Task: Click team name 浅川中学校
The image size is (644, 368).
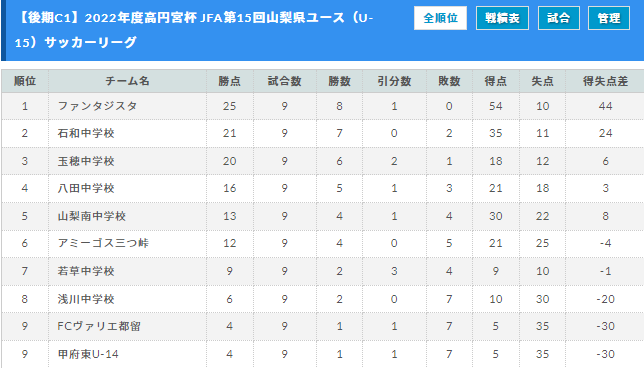Action: (x=86, y=299)
